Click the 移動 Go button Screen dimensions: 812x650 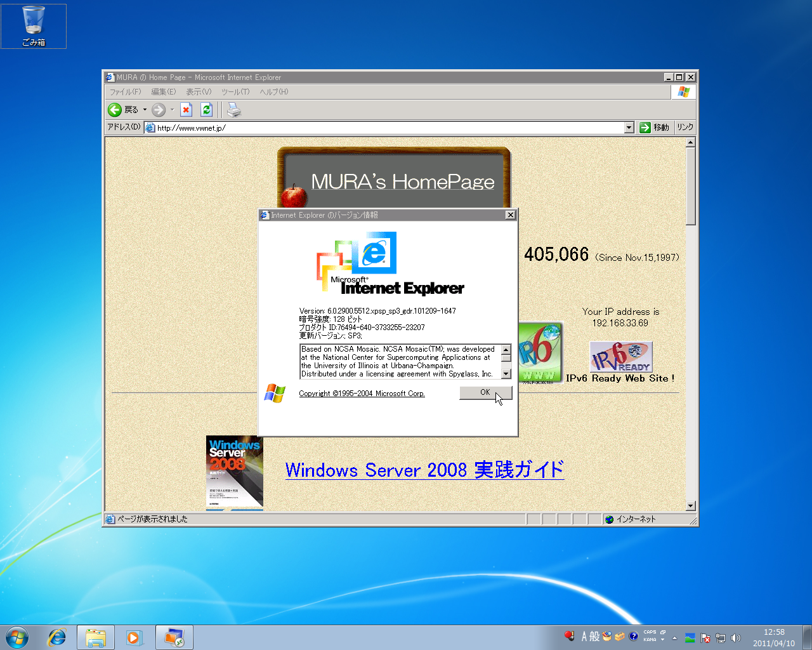point(654,128)
